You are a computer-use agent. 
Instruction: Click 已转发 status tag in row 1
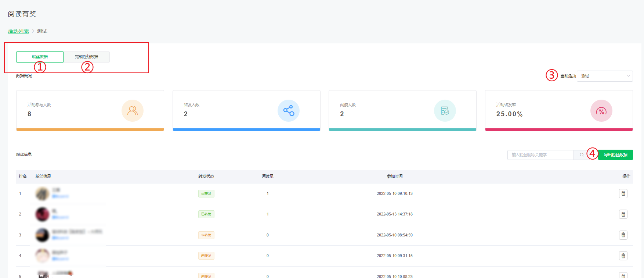click(206, 193)
